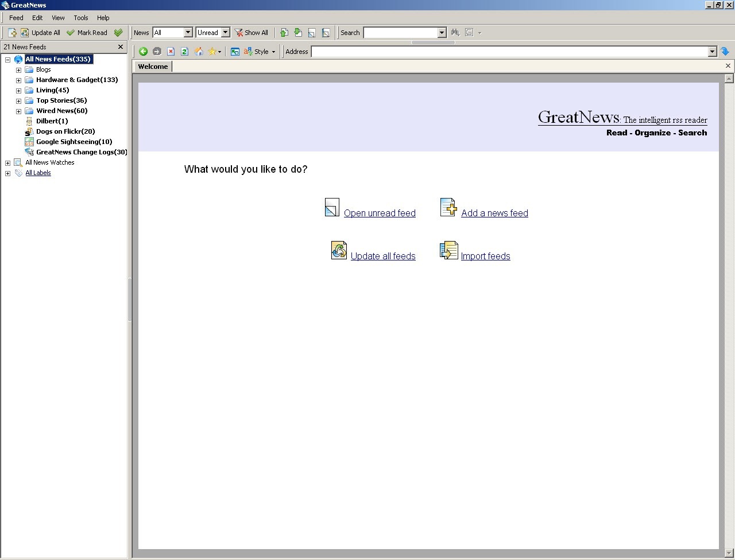Select the GreatNews Change Logs(30) feed
Screen dimensions: 735x560
pyautogui.click(x=82, y=152)
